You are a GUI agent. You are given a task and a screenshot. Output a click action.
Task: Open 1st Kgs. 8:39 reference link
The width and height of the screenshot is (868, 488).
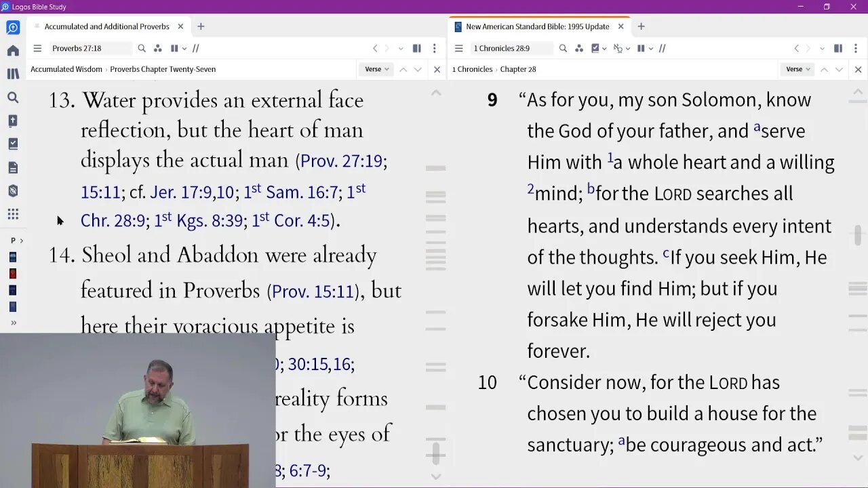pos(198,220)
